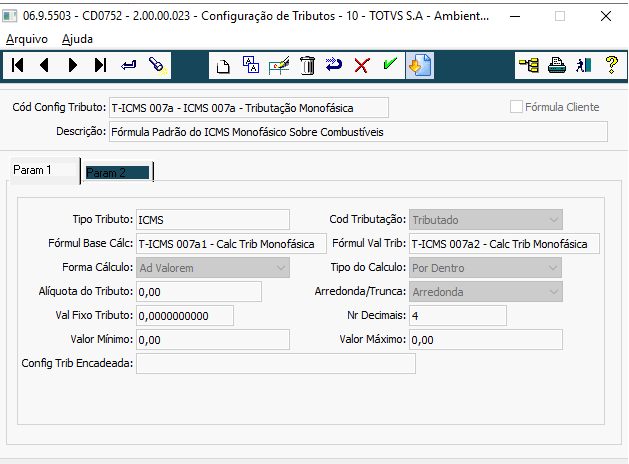The height and width of the screenshot is (464, 629).
Task: Open the Cod Tributação dropdown
Action: [486, 219]
